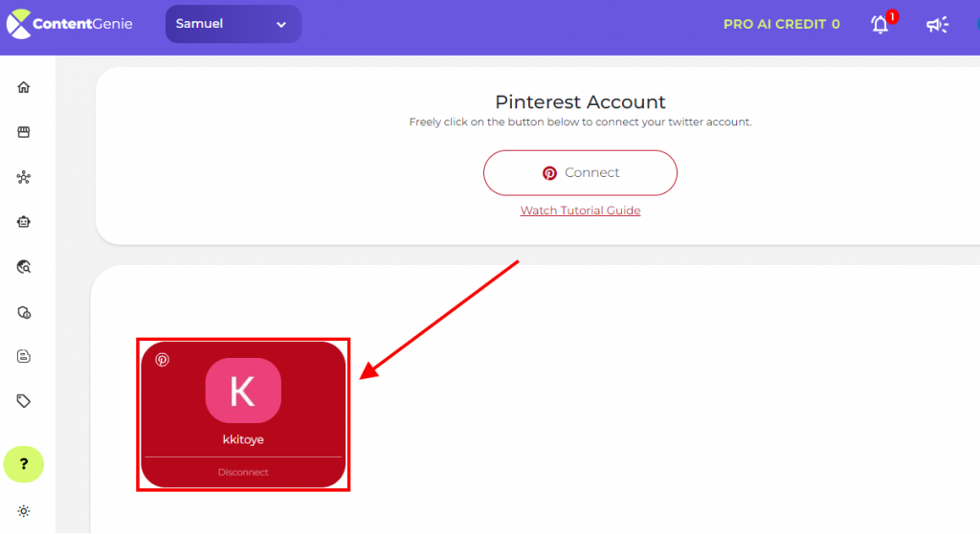Open the Home sidebar icon
Screen dimensions: 980x534
(x=24, y=87)
